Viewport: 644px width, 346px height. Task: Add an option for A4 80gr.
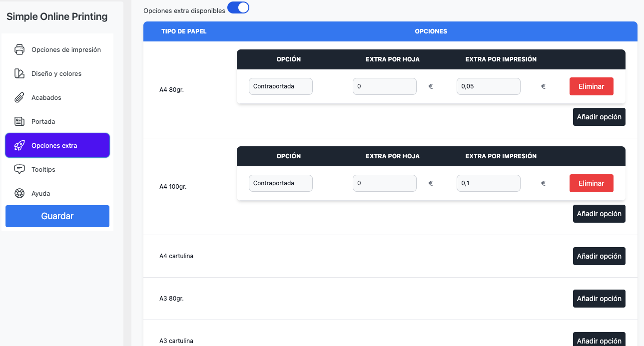click(x=599, y=117)
